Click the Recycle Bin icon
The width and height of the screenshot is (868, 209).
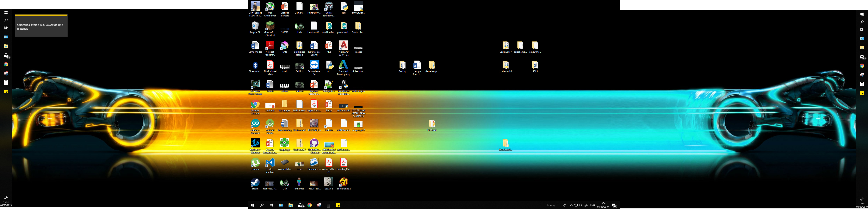(255, 28)
